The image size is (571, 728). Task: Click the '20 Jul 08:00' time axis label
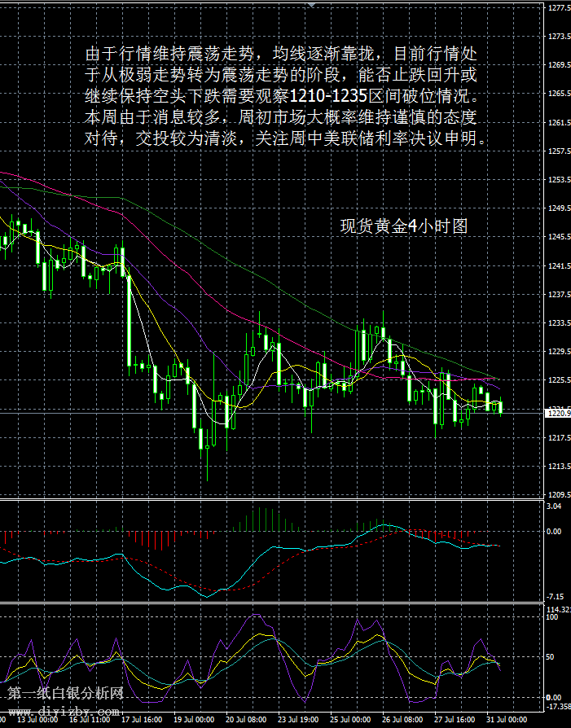(x=246, y=720)
